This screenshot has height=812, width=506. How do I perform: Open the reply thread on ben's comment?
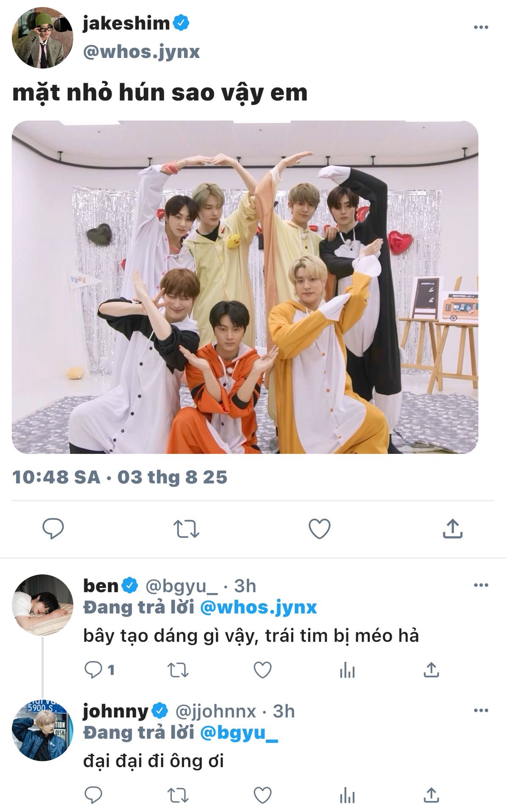(93, 670)
